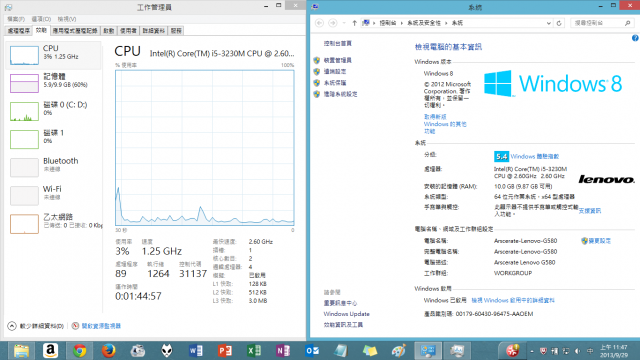Click the wolf-head app icon on taskbar

[167, 351]
